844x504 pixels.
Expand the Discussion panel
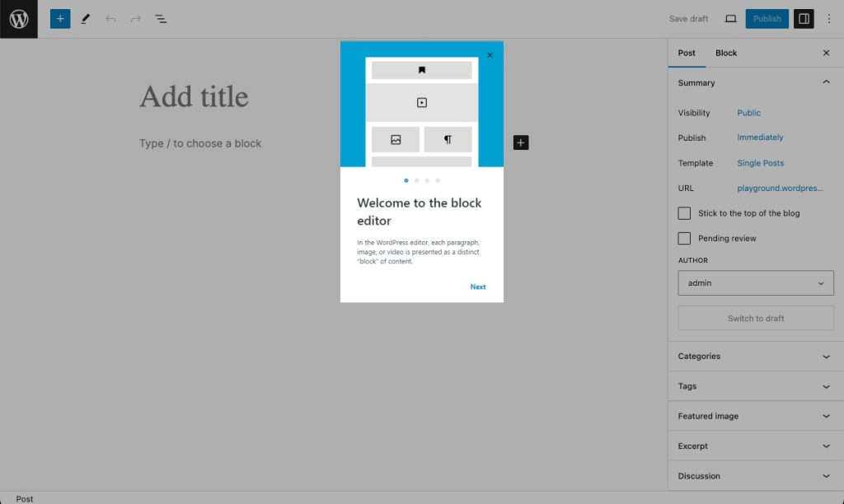pyautogui.click(x=756, y=476)
